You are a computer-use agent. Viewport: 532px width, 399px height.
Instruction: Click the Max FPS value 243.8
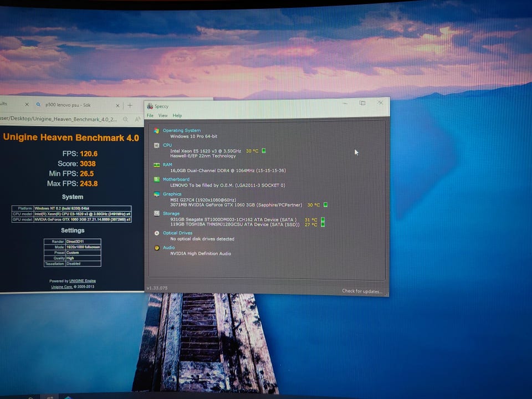[89, 183]
